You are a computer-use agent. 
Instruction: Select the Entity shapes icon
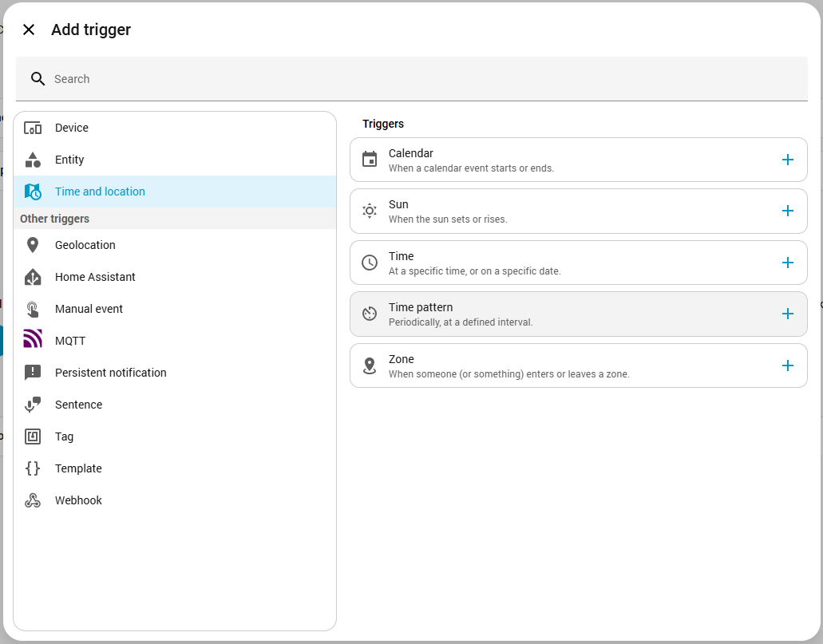33,160
